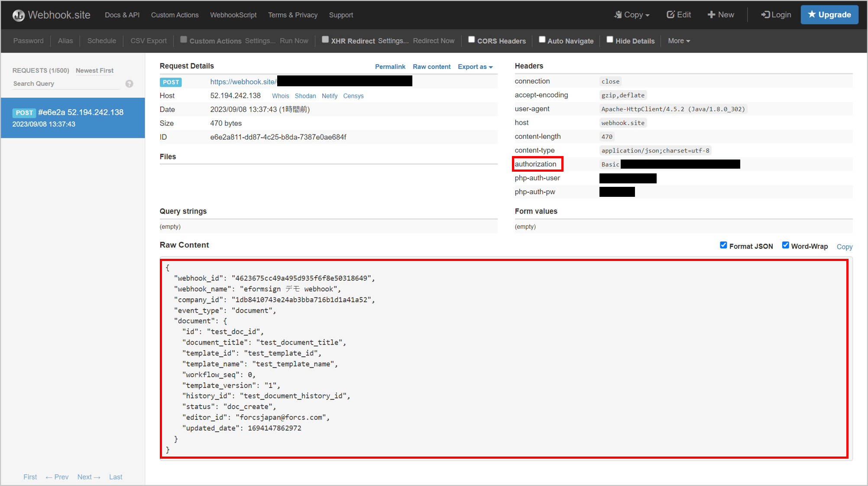Click Run Now for custom actions
This screenshot has width=868, height=486.
point(294,41)
